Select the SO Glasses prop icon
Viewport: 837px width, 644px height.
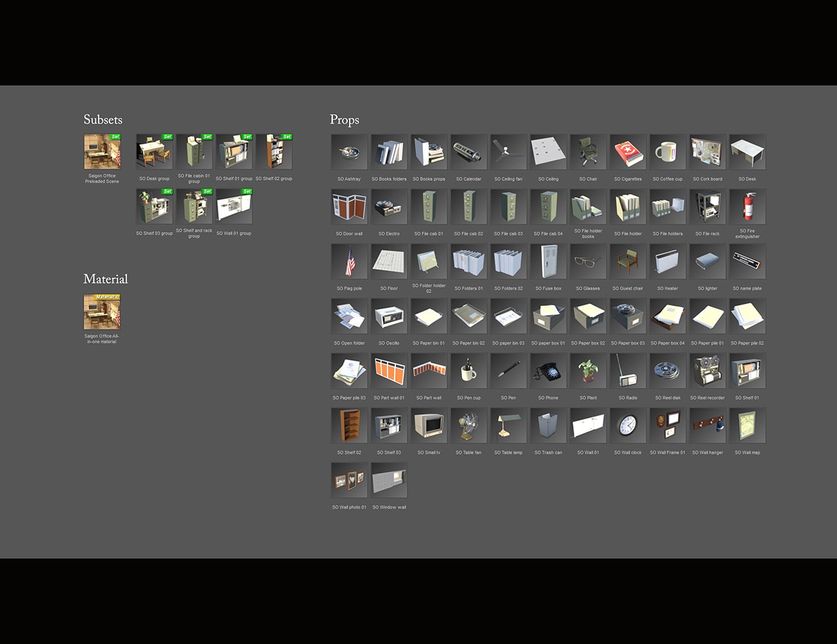coord(588,261)
